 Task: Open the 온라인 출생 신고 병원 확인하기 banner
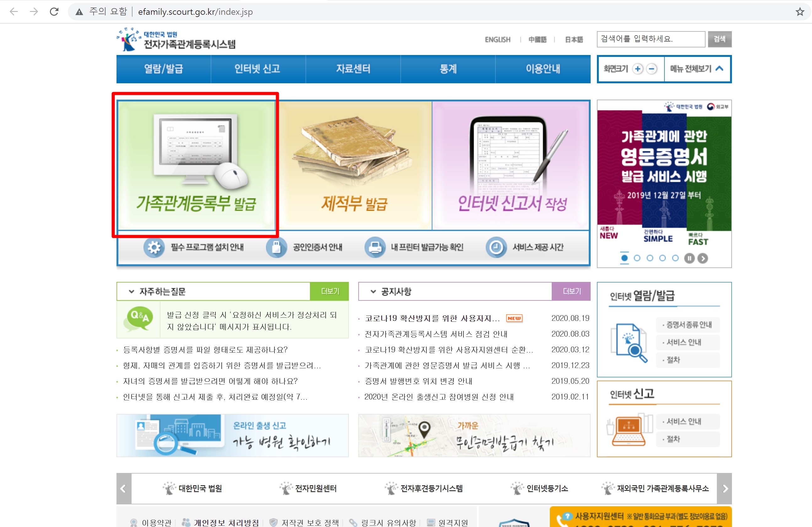232,436
